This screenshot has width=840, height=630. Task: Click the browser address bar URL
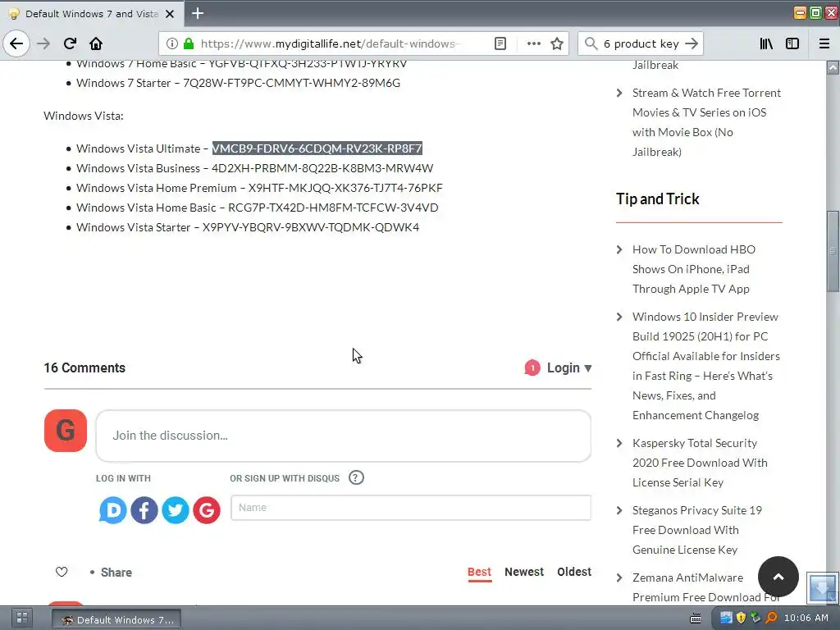[328, 43]
